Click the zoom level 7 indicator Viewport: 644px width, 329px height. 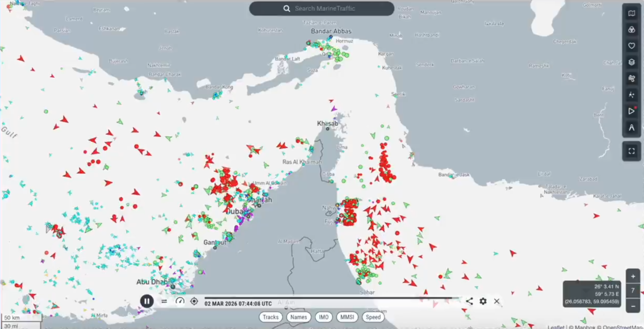click(633, 291)
